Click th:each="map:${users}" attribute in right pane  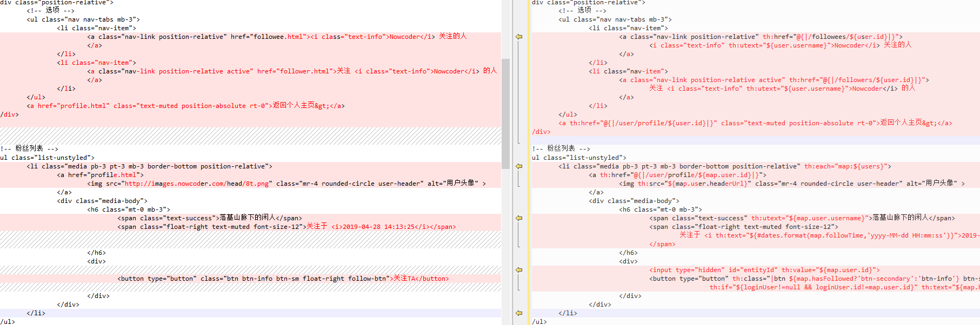point(845,166)
